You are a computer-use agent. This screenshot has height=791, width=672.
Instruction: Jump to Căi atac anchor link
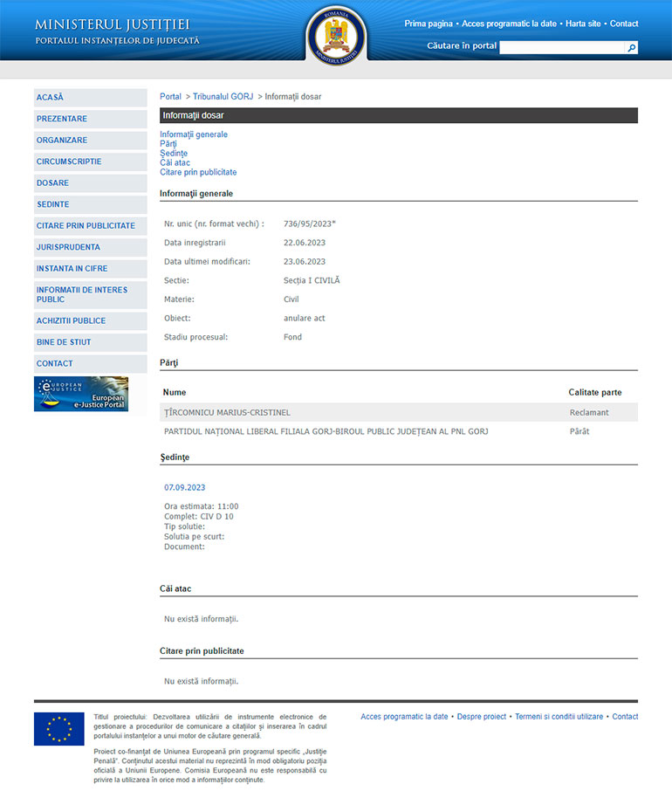(x=175, y=162)
